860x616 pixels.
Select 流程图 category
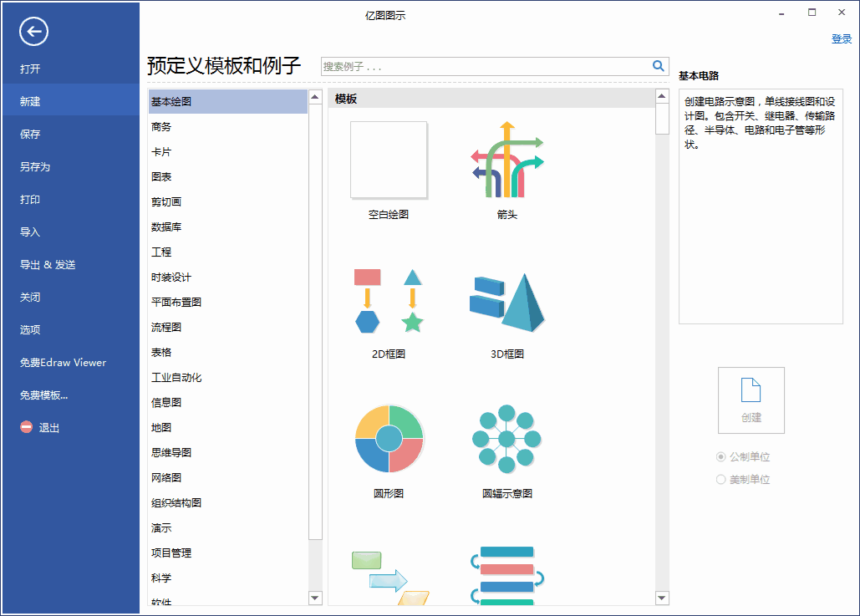pos(227,328)
